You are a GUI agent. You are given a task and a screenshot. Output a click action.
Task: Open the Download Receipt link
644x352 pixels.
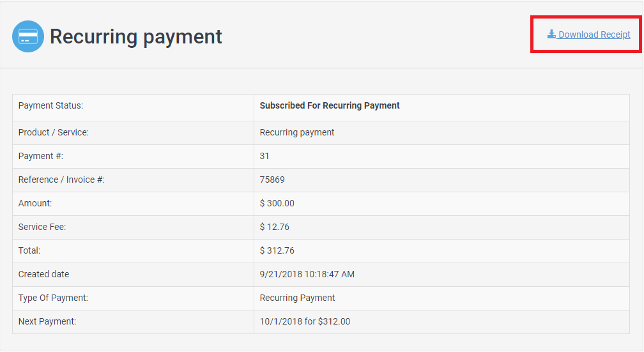coord(594,34)
